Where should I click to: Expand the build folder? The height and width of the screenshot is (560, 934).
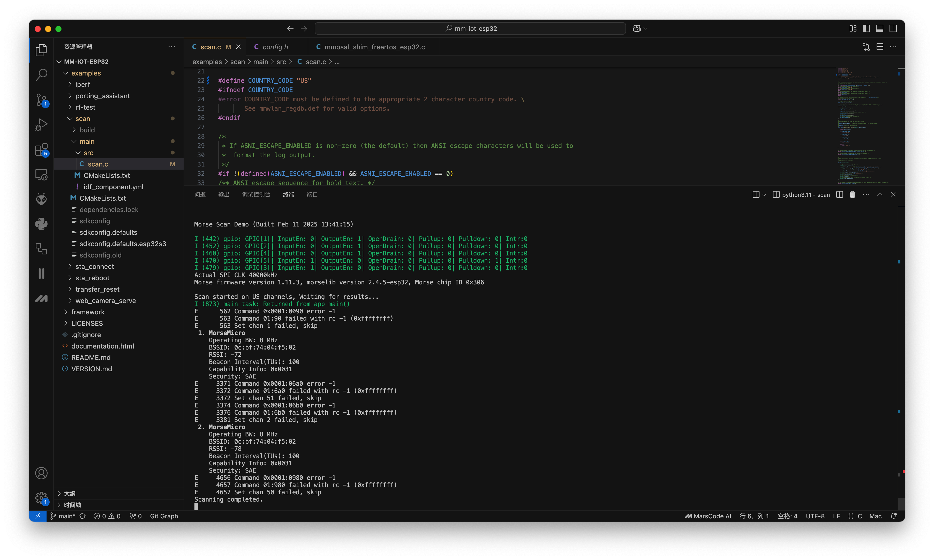pos(74,130)
